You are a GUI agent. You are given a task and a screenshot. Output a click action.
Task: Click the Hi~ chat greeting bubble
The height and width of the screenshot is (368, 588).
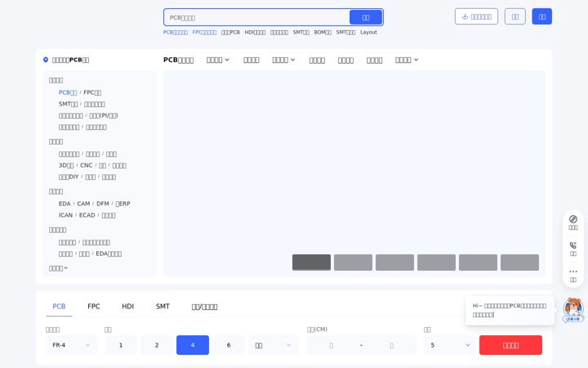[x=510, y=310]
